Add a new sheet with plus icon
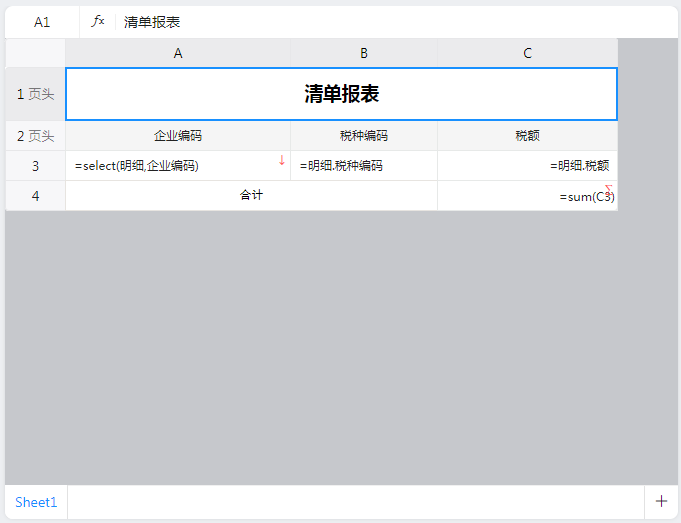This screenshot has height=523, width=681. click(x=660, y=501)
